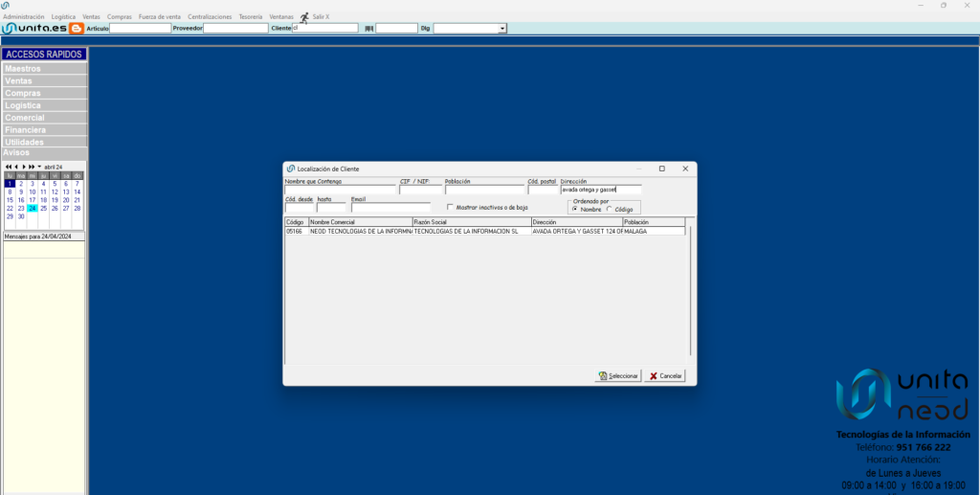Go to next month in calendar
Image resolution: width=980 pixels, height=495 pixels.
[x=25, y=167]
